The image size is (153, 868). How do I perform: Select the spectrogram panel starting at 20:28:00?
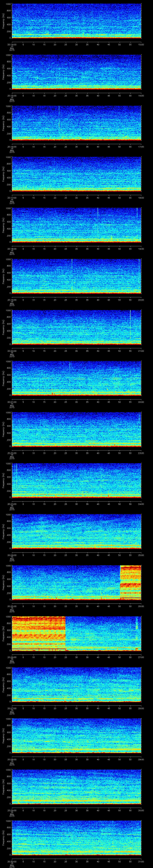click(77, 736)
